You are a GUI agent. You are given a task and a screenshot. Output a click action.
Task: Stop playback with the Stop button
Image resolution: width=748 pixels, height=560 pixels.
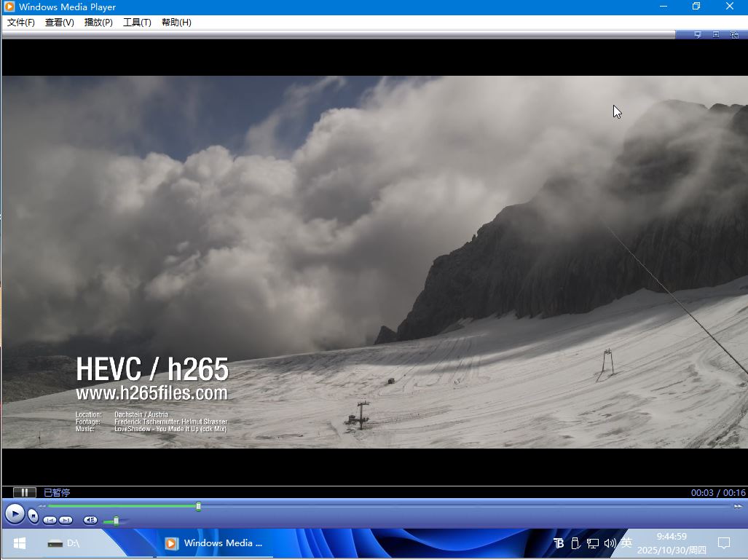point(34,516)
